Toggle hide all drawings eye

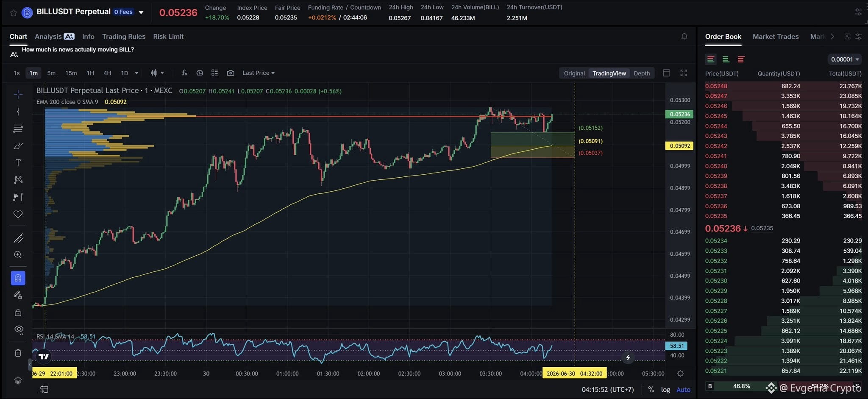pos(18,329)
